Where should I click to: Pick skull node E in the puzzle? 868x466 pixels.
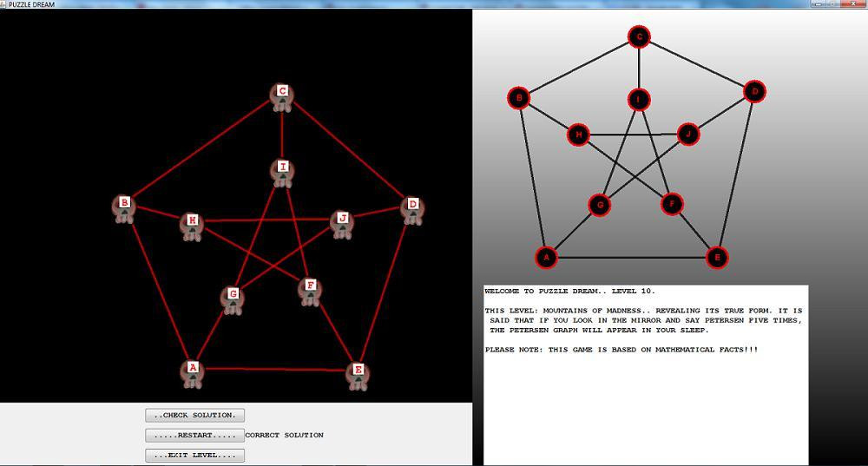coord(358,377)
